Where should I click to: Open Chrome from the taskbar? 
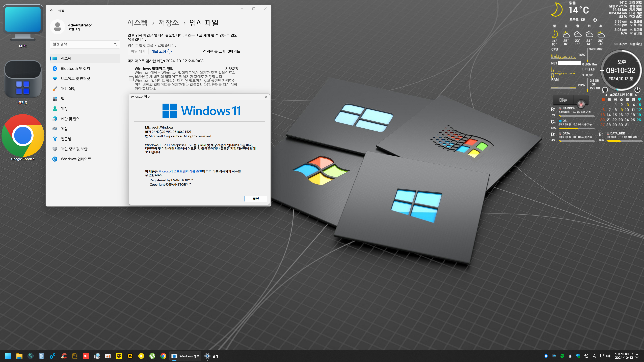pyautogui.click(x=163, y=356)
